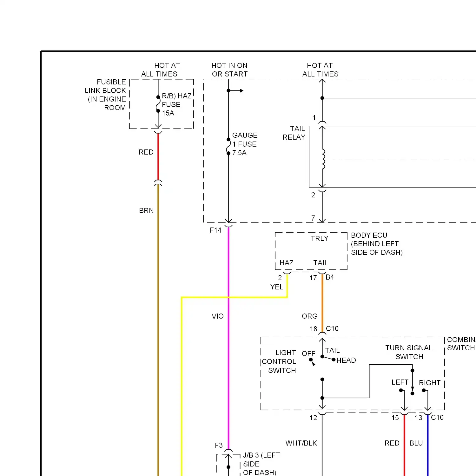The width and height of the screenshot is (476, 476).
Task: Select the R/B) HAZ FUSE 15A text
Action: pos(177,104)
